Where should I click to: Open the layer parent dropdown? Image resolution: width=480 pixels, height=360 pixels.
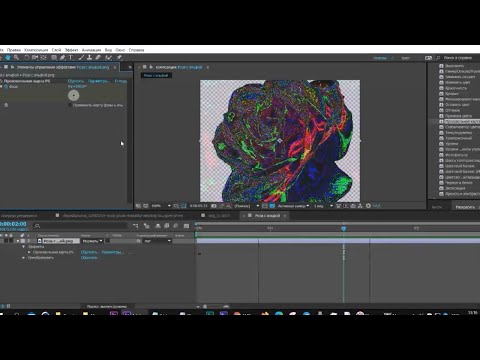(157, 241)
